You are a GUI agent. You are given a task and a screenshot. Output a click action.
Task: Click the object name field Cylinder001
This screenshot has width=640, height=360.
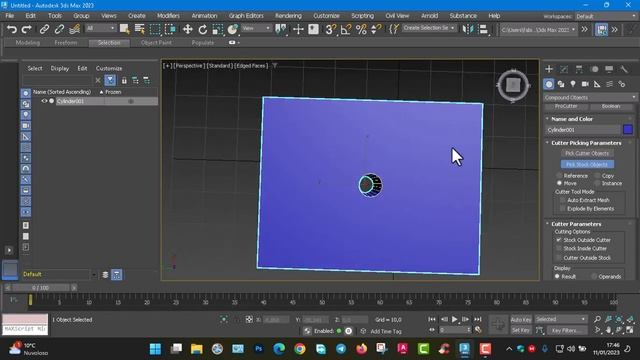(x=583, y=130)
